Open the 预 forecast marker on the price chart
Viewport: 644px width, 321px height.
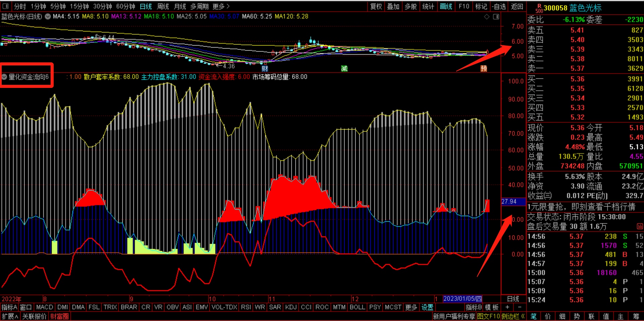tap(484, 68)
